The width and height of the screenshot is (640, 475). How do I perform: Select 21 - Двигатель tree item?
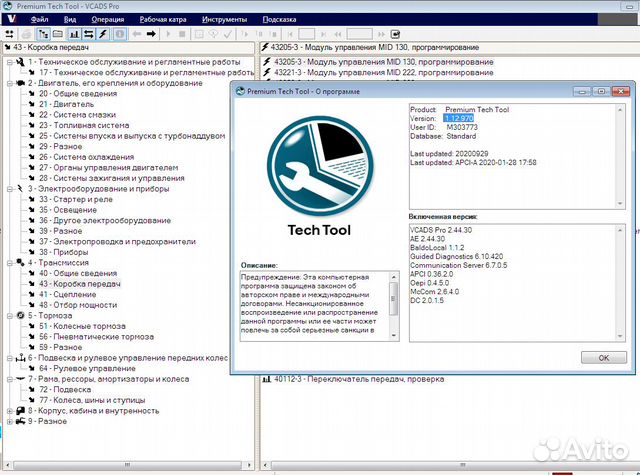pos(67,104)
